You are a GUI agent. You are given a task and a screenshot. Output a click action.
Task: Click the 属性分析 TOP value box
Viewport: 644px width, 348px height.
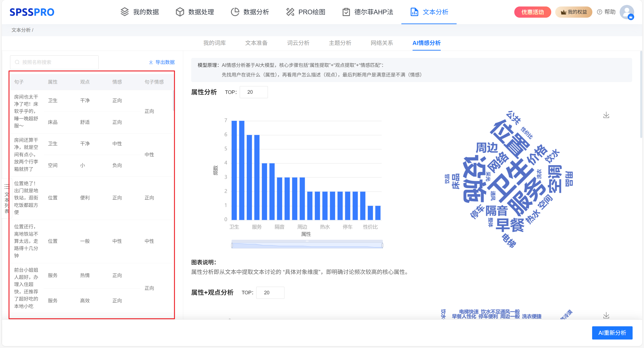tap(254, 92)
